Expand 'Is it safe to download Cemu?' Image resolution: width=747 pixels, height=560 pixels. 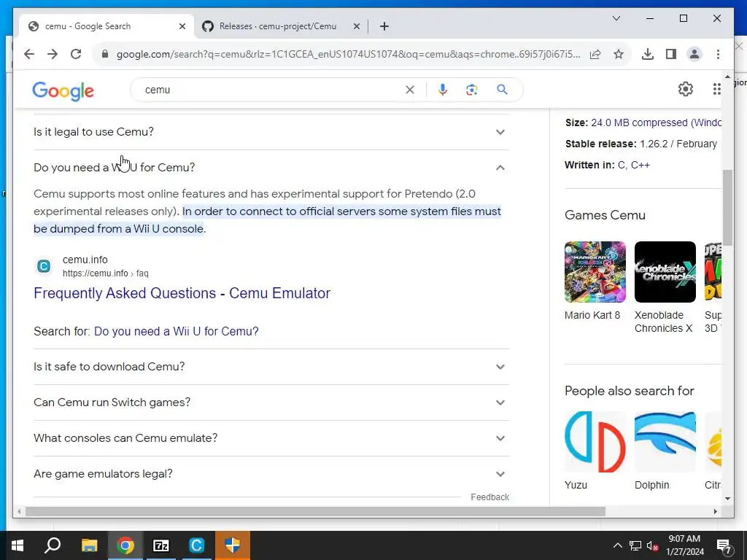click(271, 367)
